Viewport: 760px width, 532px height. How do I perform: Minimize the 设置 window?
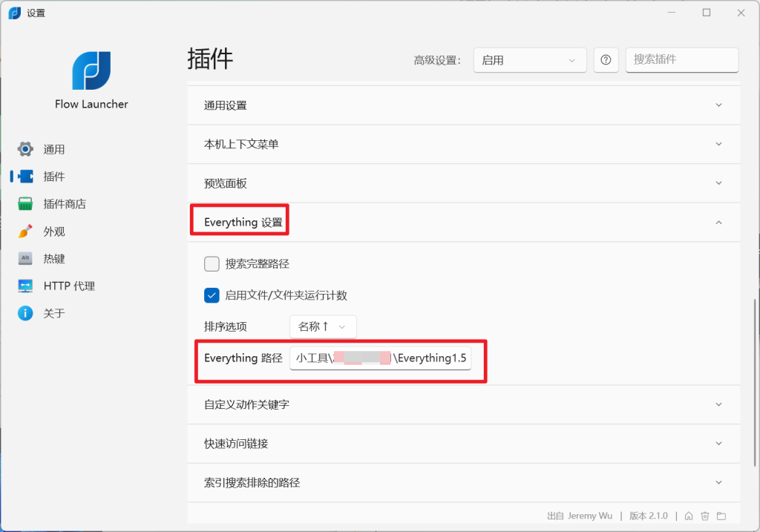(x=672, y=13)
